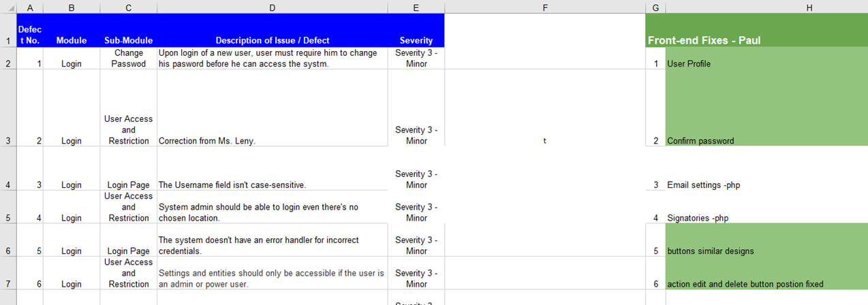Click the 'buttons similar designs' cell
Screen dimensions: 868x305
pyautogui.click(x=766, y=240)
